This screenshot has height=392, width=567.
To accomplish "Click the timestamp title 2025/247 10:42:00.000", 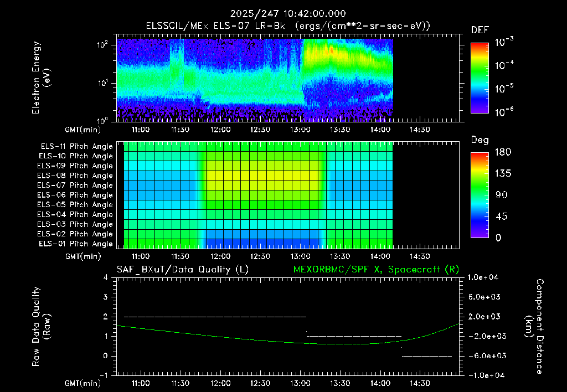I will click(288, 14).
